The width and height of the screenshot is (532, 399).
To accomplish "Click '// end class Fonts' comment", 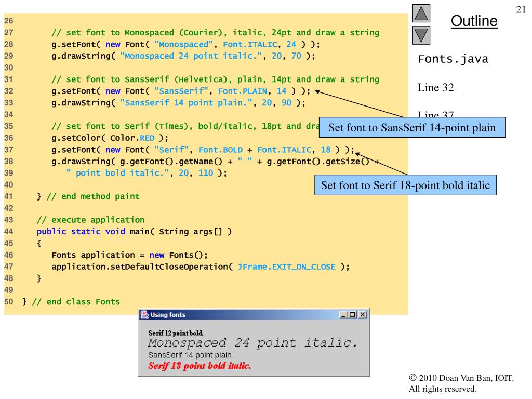I will (x=76, y=302).
